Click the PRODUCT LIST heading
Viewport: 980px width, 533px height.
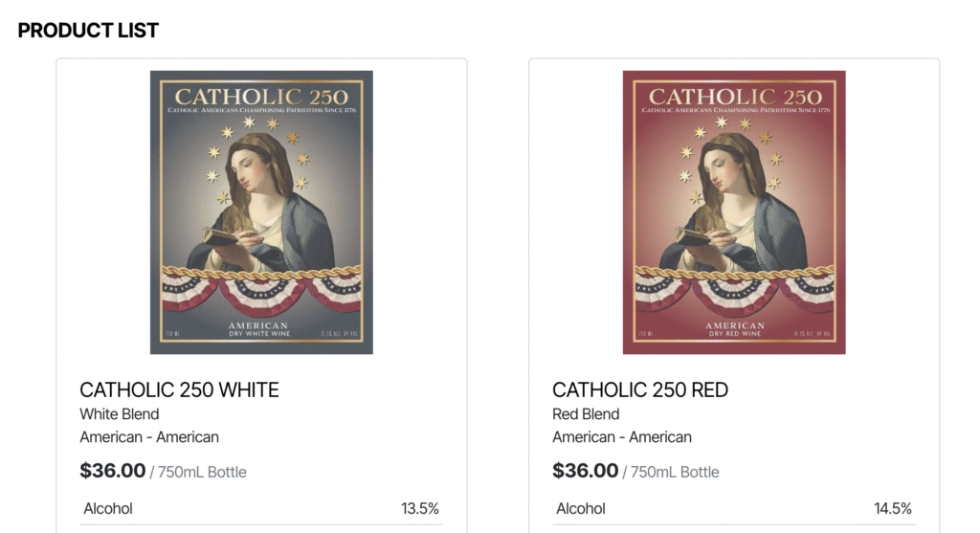tap(88, 31)
